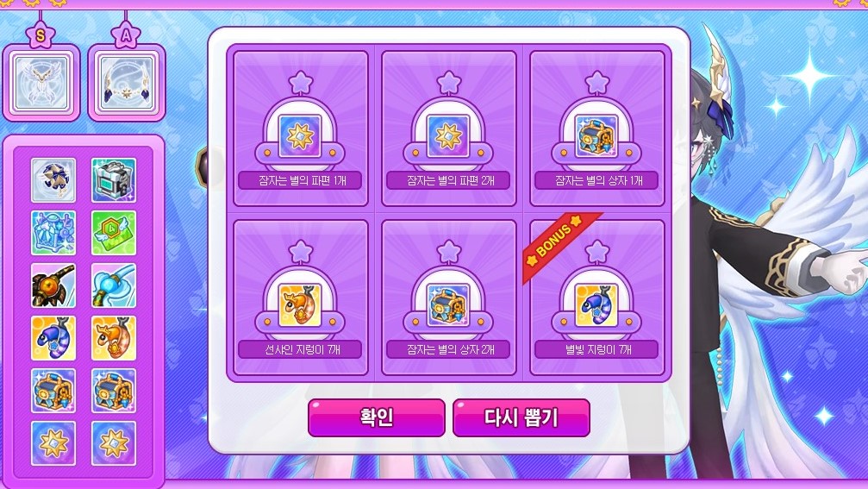Select the blue starlight worm list icon
Screen dimensions: 868x489
[53, 338]
